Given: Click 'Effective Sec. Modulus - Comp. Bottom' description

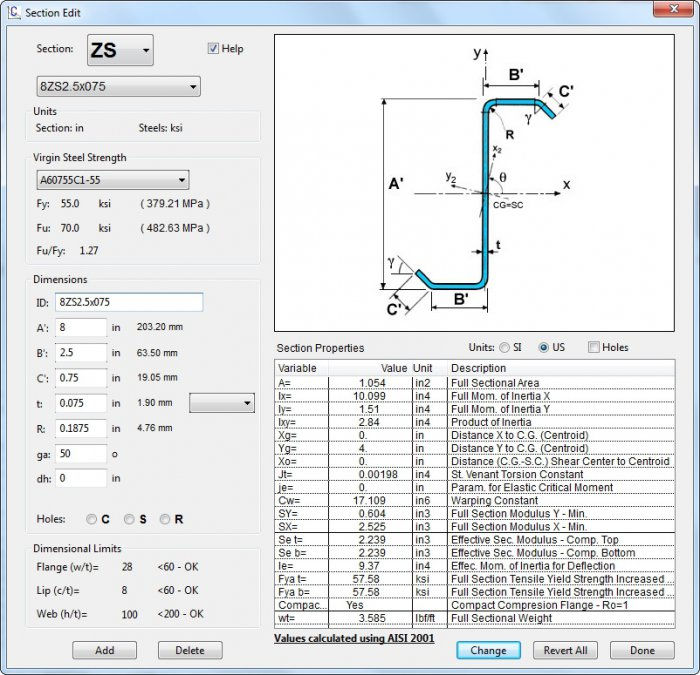Looking at the screenshot, I should coord(543,553).
